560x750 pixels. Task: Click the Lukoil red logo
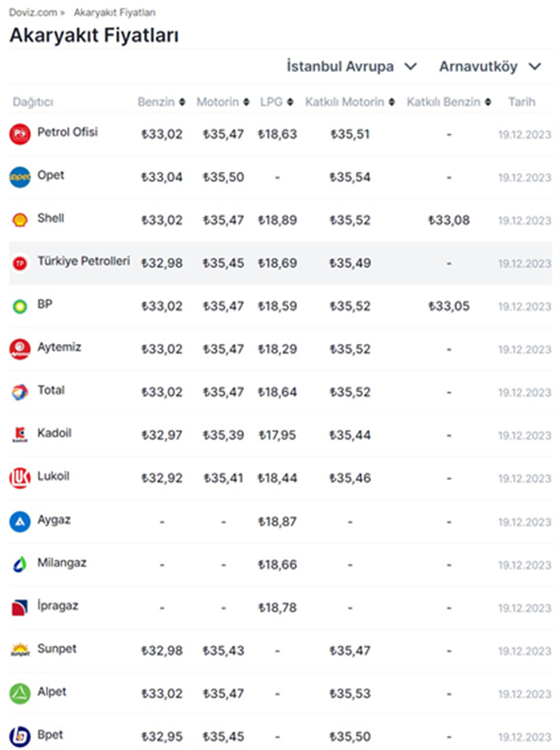[x=19, y=477]
